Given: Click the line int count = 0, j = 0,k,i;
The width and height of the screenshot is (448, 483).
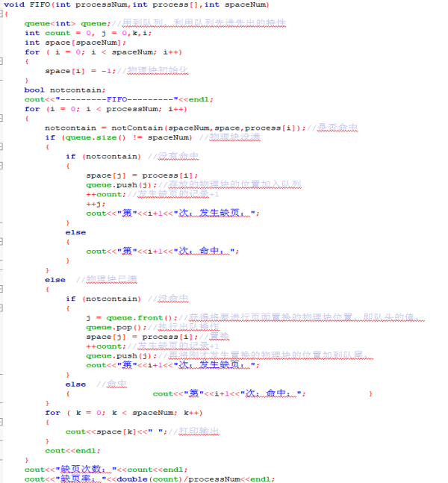Looking at the screenshot, I should [88, 33].
